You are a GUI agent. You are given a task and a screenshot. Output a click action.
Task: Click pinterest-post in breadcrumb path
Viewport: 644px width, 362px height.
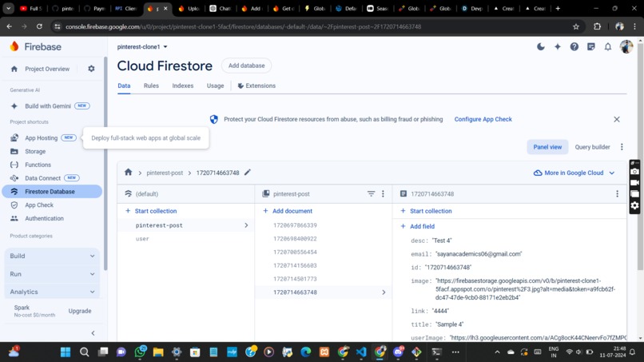(165, 173)
